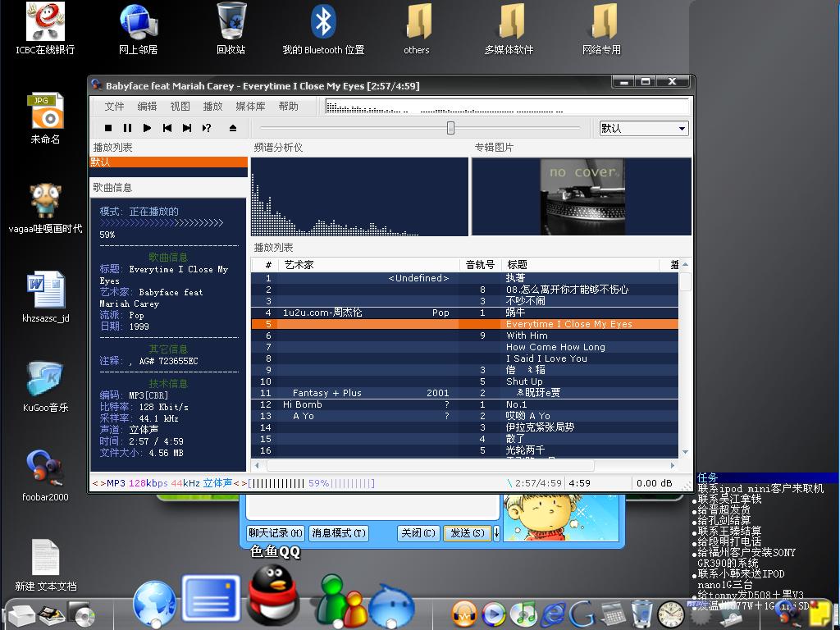The width and height of the screenshot is (840, 630).
Task: Click playlist vertical scrollbar down arrow
Action: [685, 452]
